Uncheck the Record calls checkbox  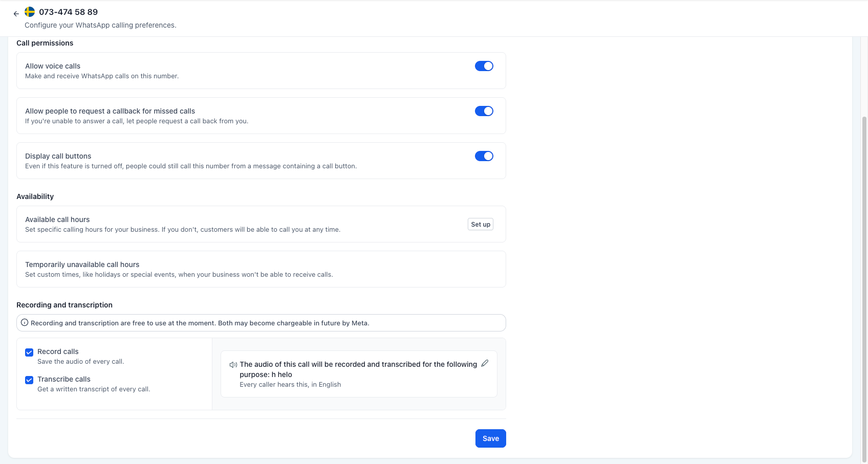(29, 352)
